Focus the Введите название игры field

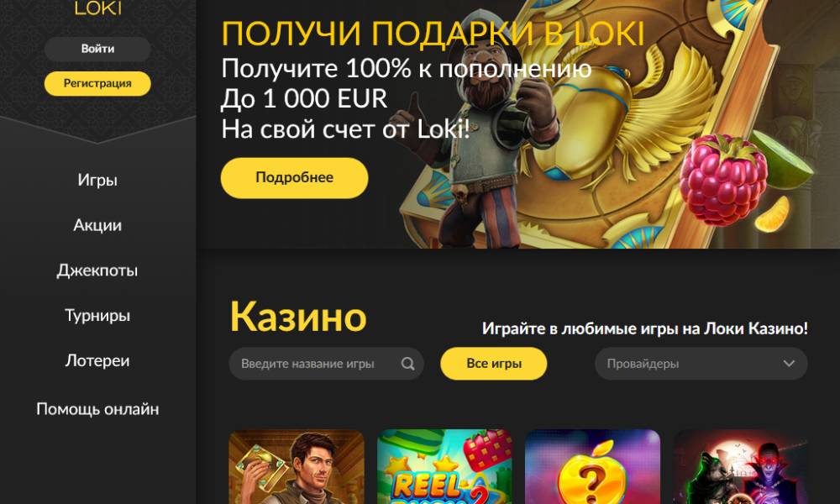pos(326,364)
